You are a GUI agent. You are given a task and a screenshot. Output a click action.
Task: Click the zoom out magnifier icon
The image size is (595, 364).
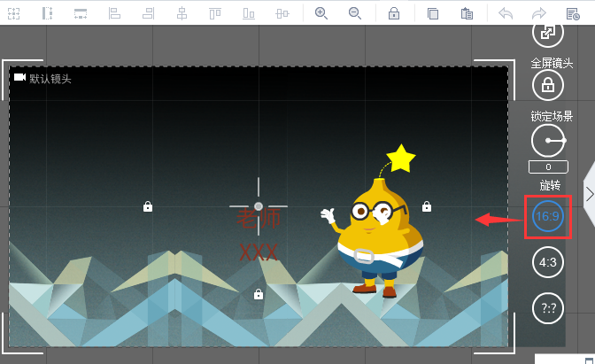(355, 13)
